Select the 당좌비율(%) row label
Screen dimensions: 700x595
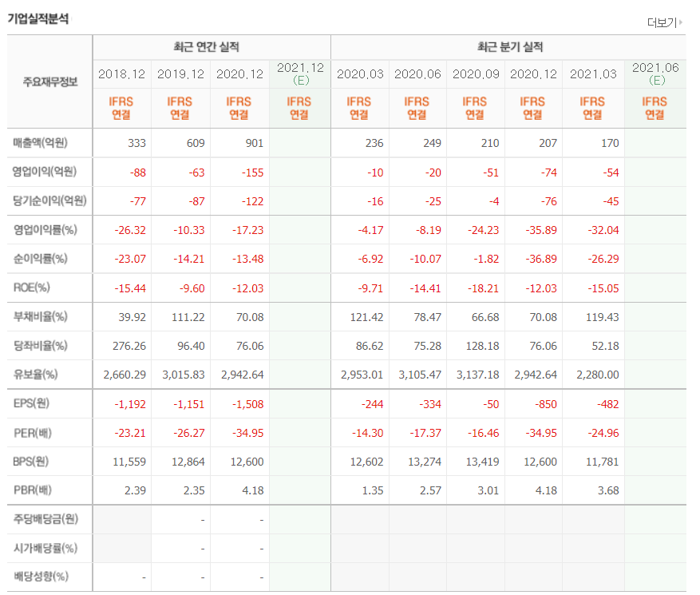pyautogui.click(x=40, y=346)
